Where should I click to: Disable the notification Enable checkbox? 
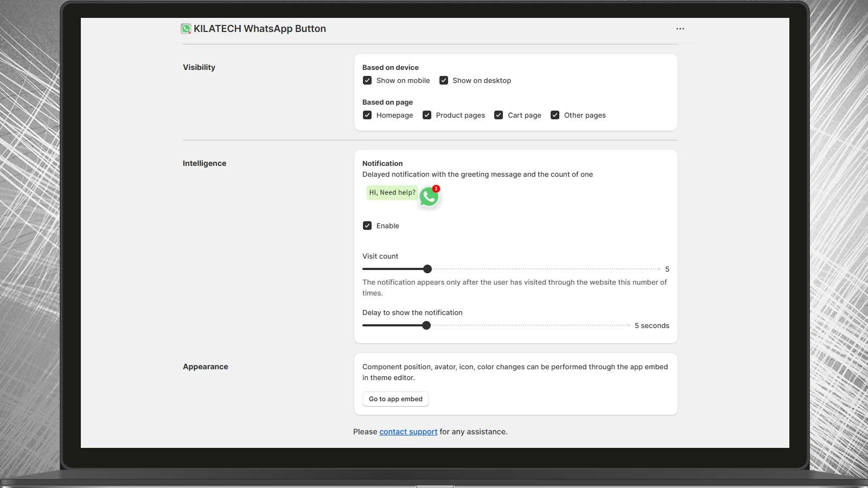coord(367,226)
